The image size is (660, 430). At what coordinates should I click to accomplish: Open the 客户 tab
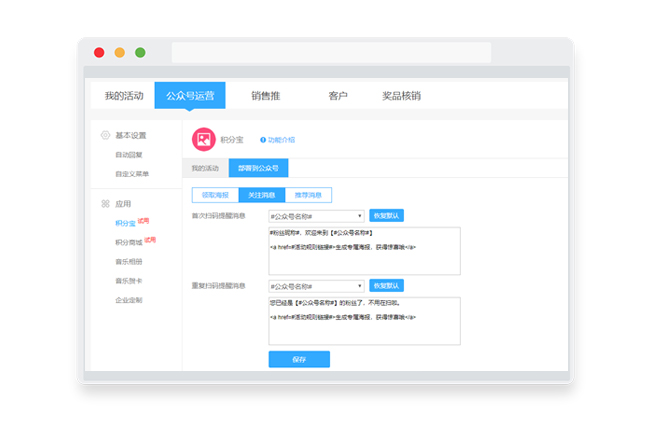pyautogui.click(x=338, y=96)
